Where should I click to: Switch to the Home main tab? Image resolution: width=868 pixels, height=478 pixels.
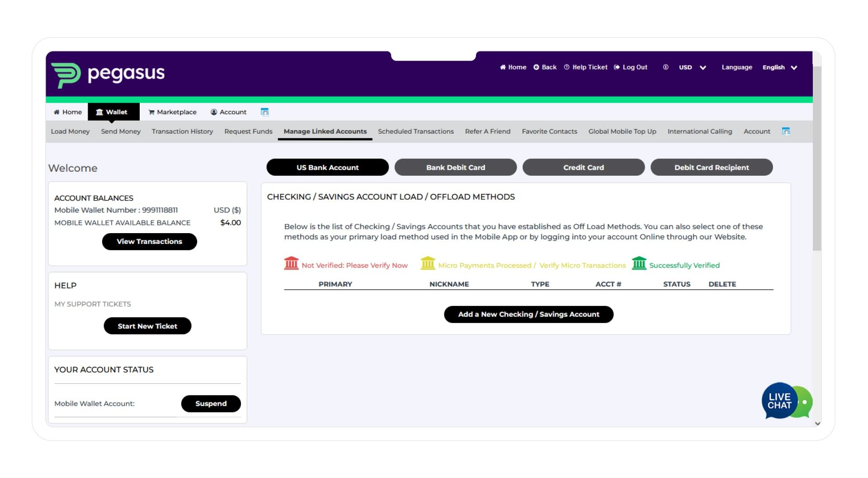[x=68, y=112]
